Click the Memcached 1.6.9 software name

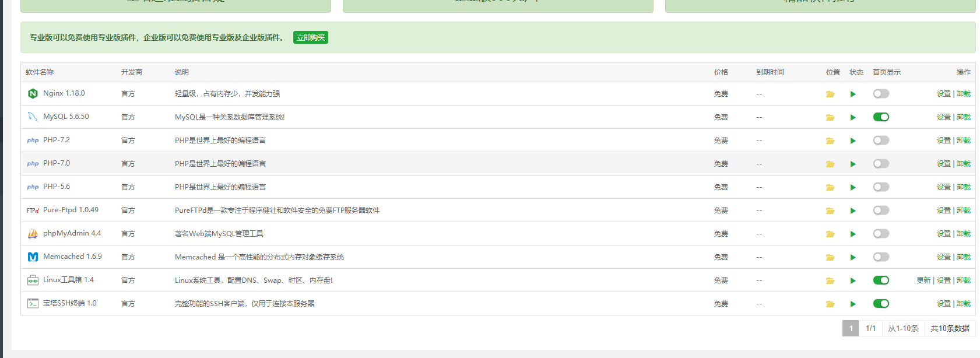click(x=72, y=257)
